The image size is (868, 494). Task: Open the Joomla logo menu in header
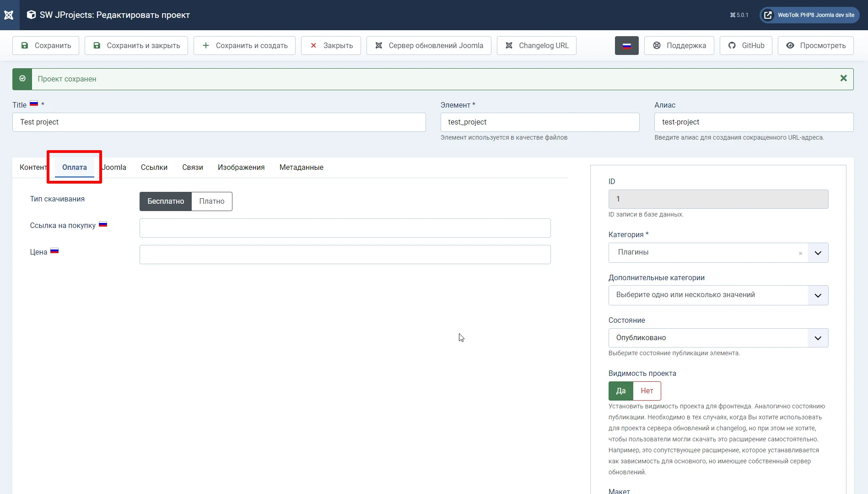pos(9,15)
